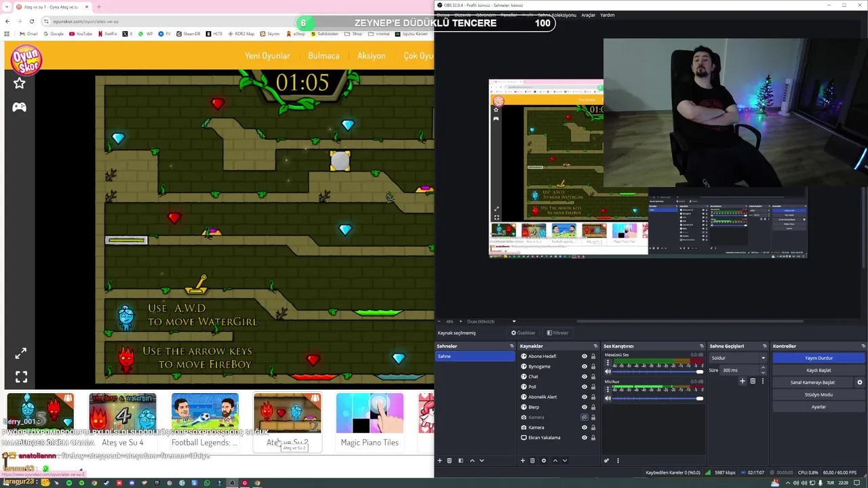Toggle lock on Ekran Yakalama source
Screen dimensions: 868x488
coord(593,438)
